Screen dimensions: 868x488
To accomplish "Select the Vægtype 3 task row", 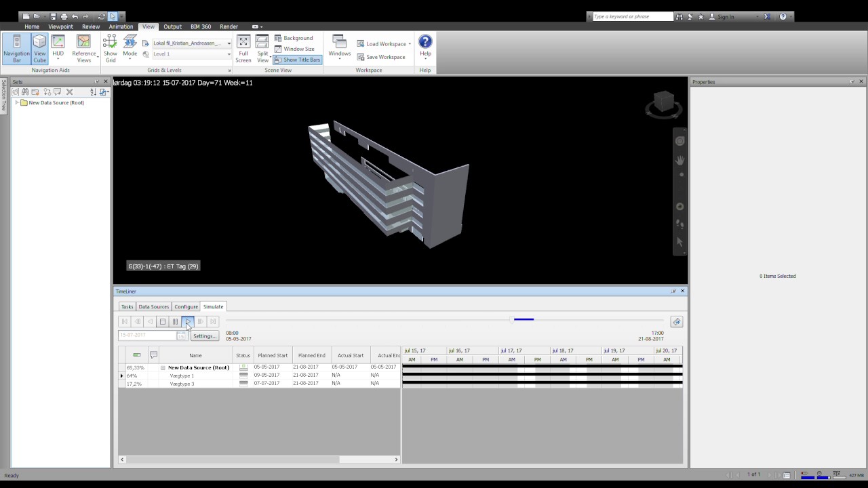I will 259,384.
